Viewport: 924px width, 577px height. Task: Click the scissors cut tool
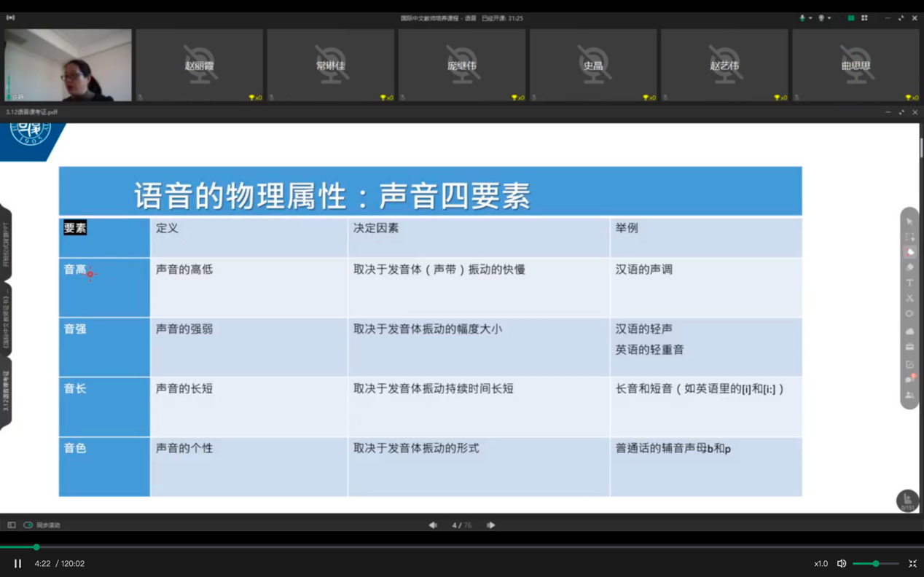pyautogui.click(x=909, y=298)
